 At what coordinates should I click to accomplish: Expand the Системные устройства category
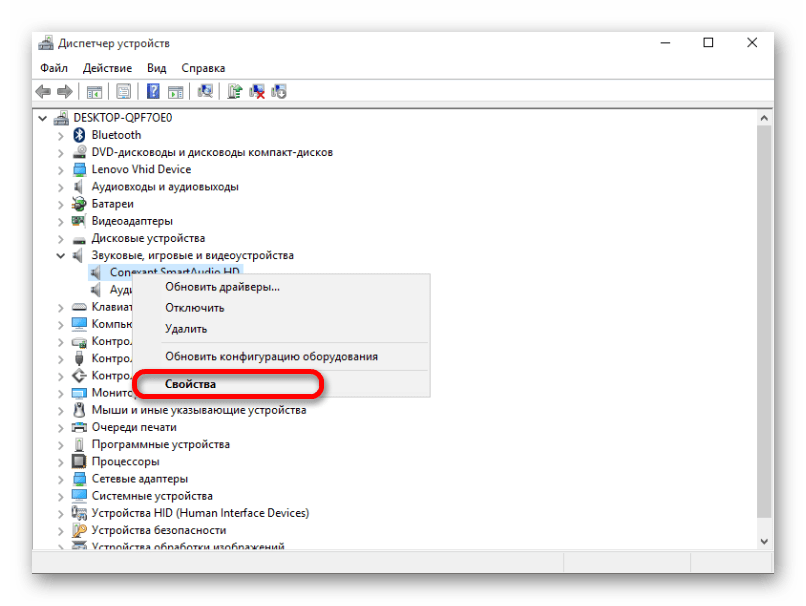61,497
